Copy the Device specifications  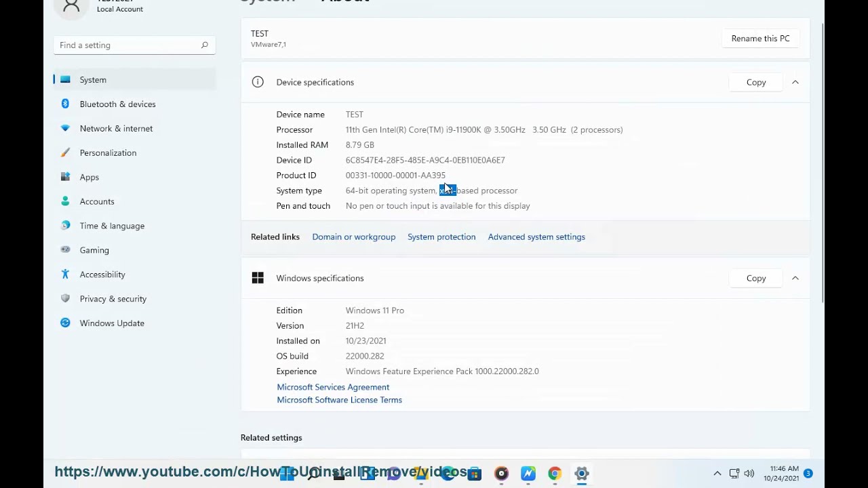756,82
